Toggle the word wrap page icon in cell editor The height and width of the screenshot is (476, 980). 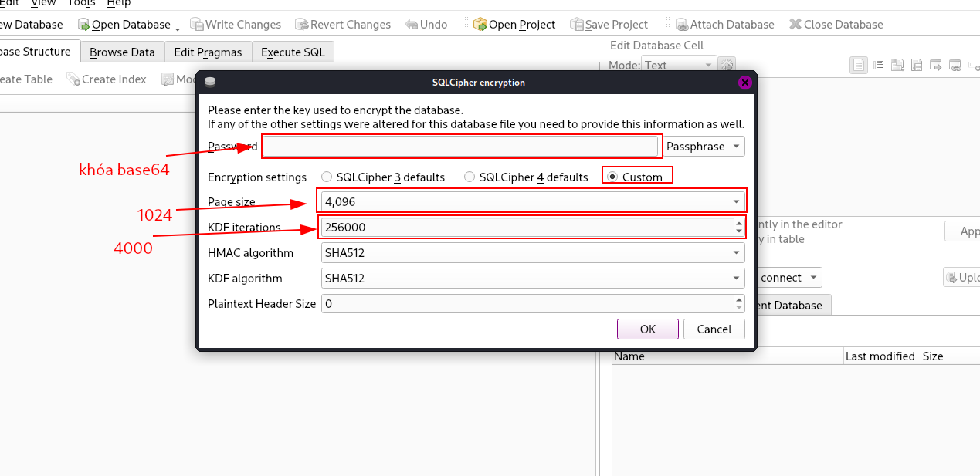(x=859, y=66)
